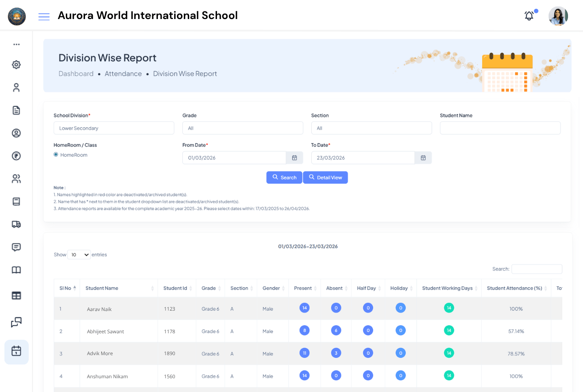Select the HomeRoom radio button
Viewport: 583px width, 392px height.
tap(55, 155)
